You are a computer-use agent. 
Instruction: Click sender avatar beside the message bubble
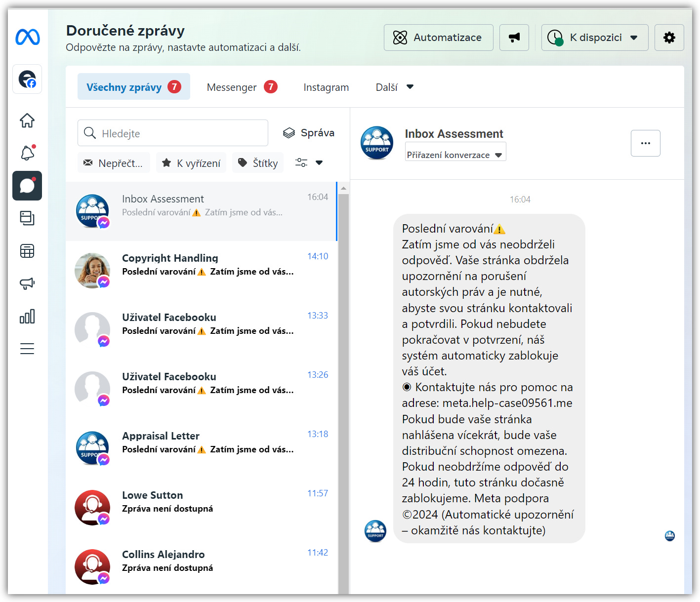click(375, 531)
